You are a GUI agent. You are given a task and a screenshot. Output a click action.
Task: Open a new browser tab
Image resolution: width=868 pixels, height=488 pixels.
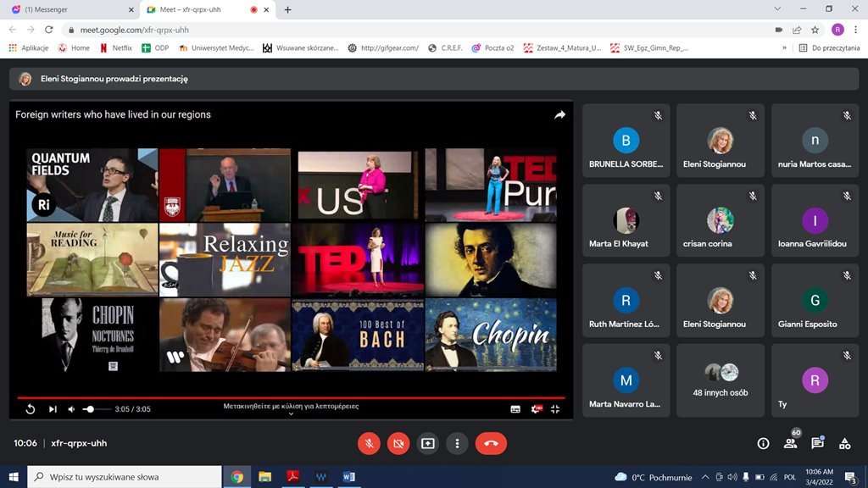point(288,9)
